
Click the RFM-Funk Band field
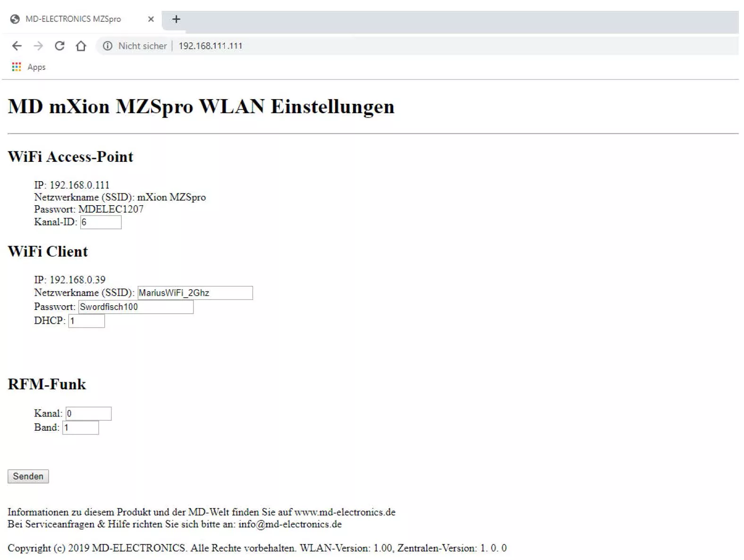coord(80,428)
